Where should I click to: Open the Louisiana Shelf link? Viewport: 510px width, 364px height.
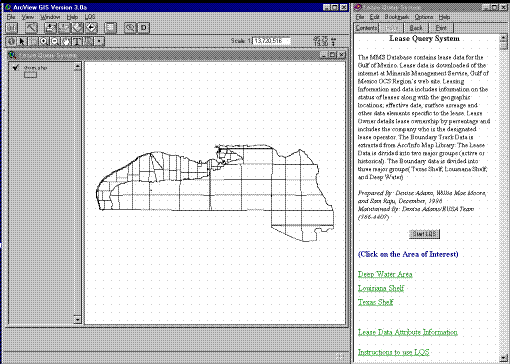pos(381,288)
